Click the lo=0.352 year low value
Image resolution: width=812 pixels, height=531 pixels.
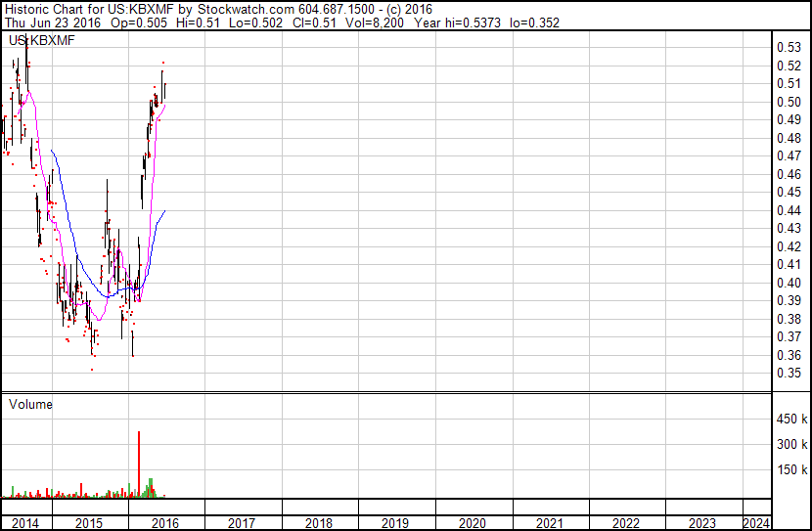click(534, 22)
